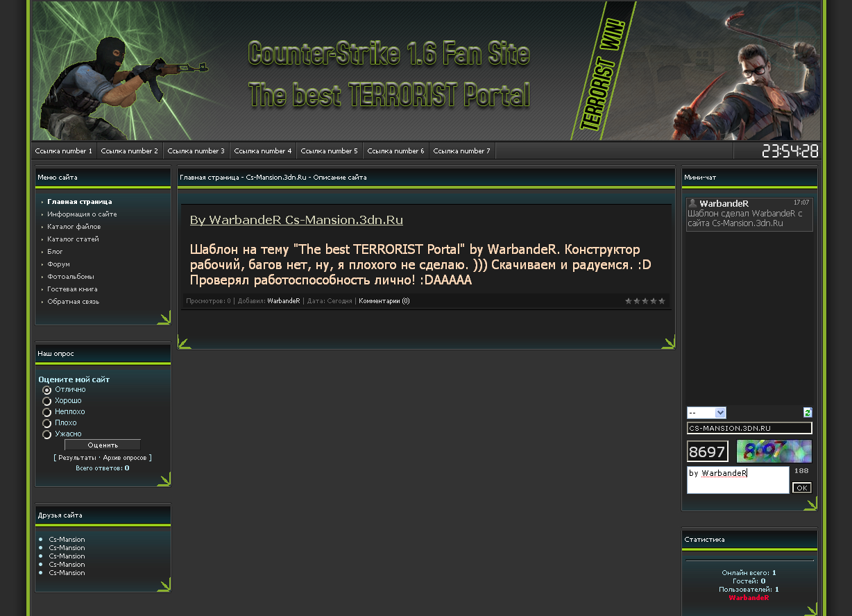The height and width of the screenshot is (616, 852).
Task: Click the 188 characters remaining counter
Action: [801, 470]
